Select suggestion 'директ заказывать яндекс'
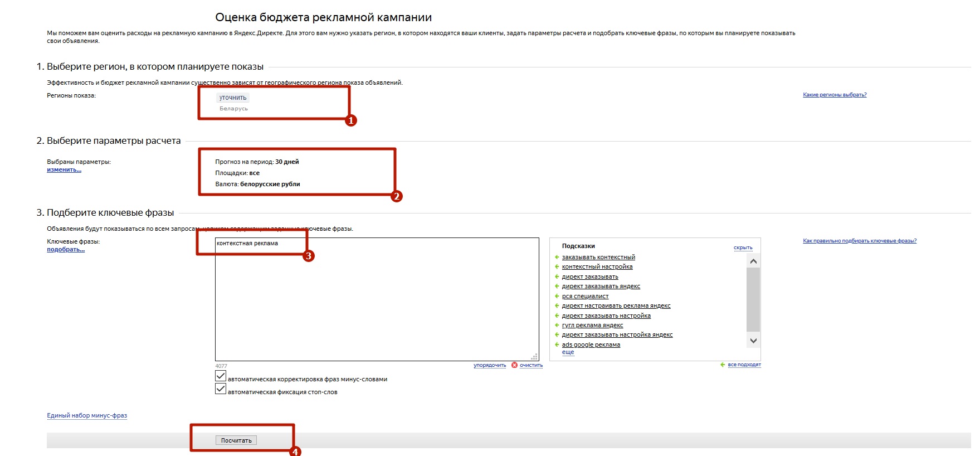The width and height of the screenshot is (980, 456). click(x=601, y=286)
